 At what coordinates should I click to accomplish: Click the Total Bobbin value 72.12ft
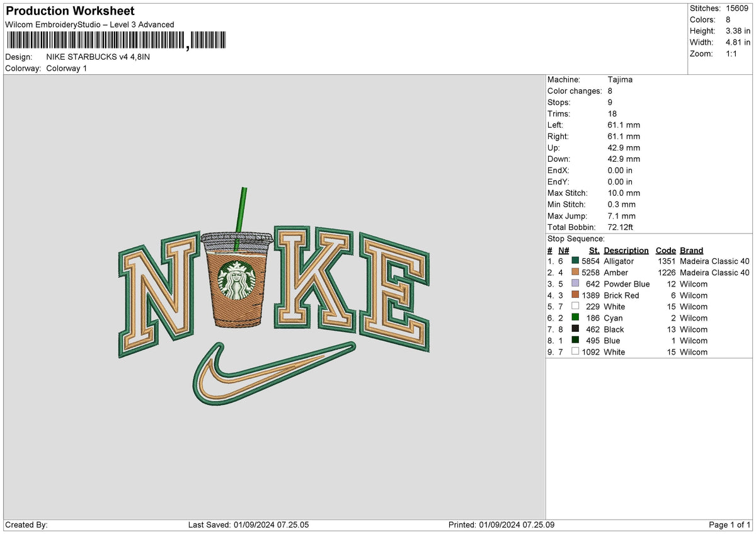(622, 227)
